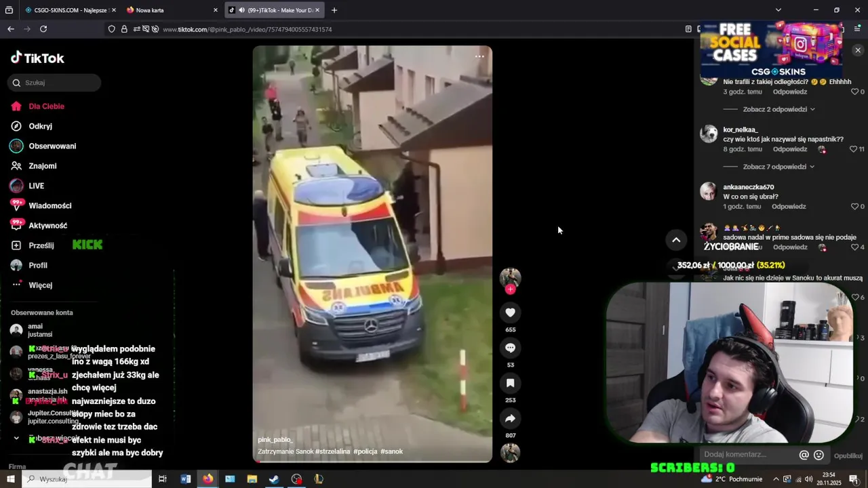Viewport: 868px width, 488px height.
Task: Click the #policja hashtag
Action: 366,451
